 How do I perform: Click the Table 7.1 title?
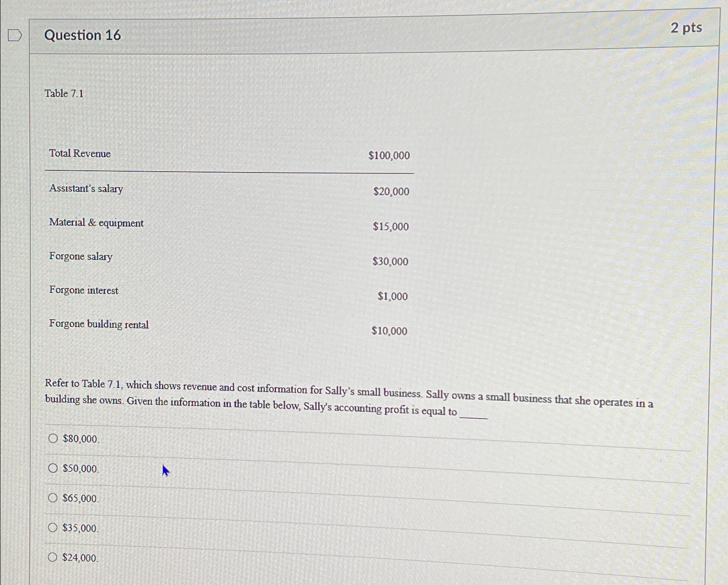pos(64,93)
